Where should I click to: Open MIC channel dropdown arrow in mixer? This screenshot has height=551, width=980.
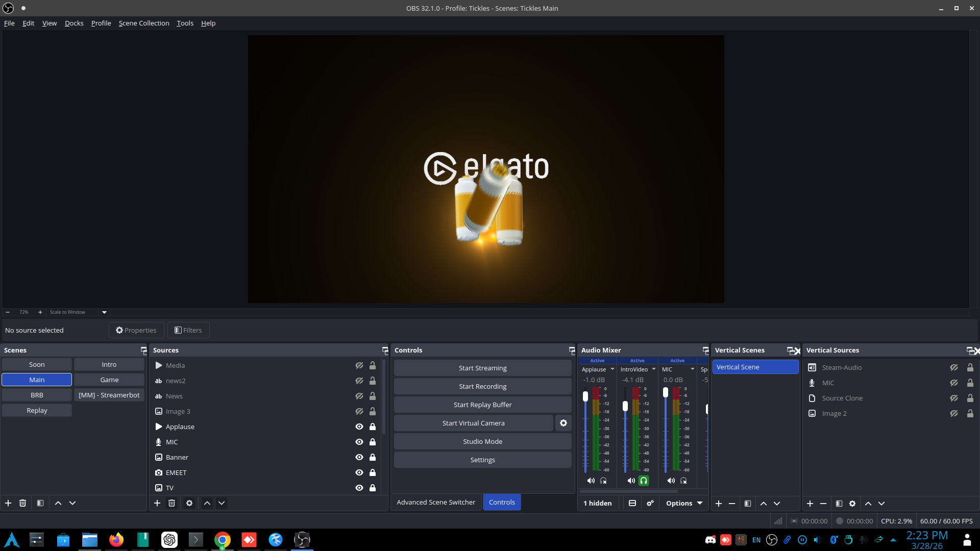[x=693, y=369]
